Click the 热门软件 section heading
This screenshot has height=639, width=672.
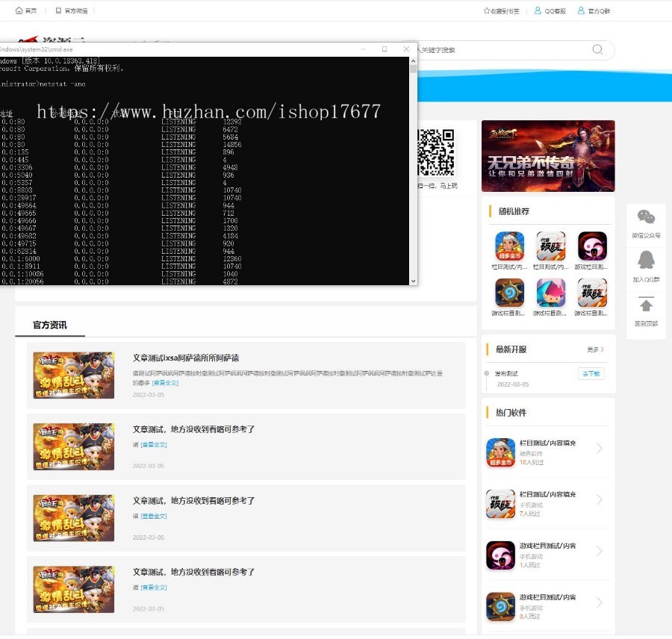click(511, 413)
